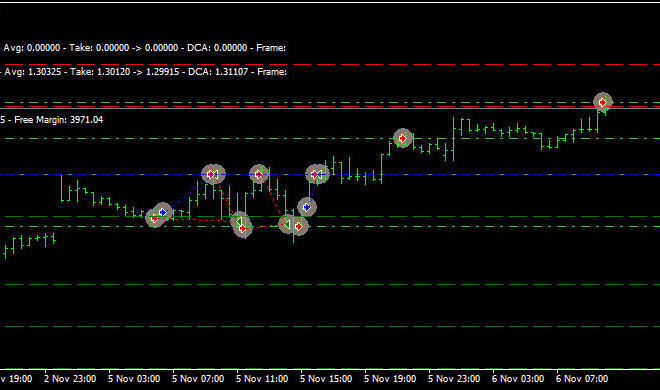
Task: Click the white triangle marker just above that lowest red arrow
Action: click(239, 221)
